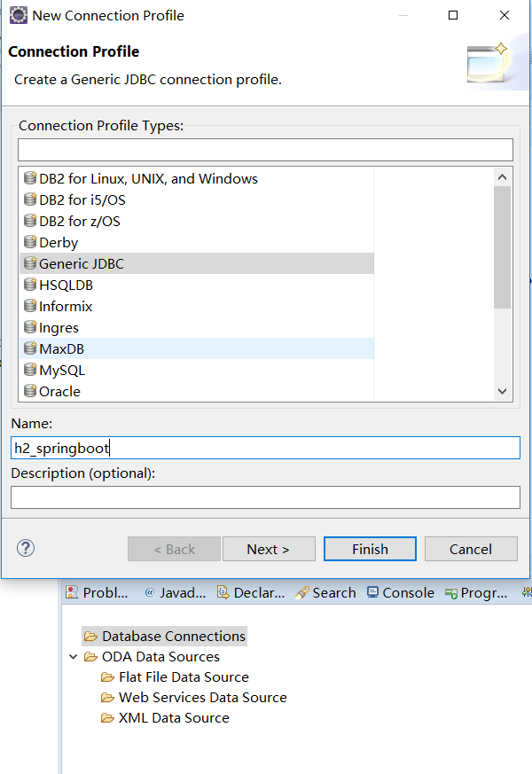
Task: Select the XML Data Source folder icon
Action: pos(108,718)
